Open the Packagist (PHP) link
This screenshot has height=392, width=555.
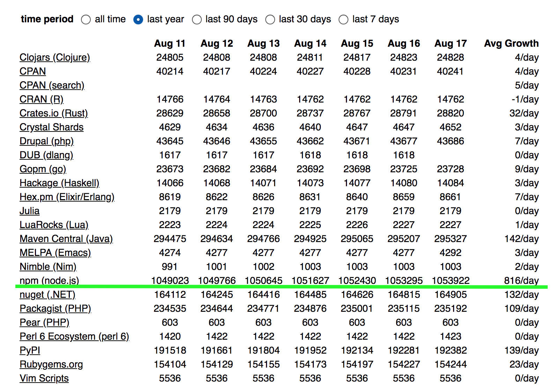click(55, 309)
